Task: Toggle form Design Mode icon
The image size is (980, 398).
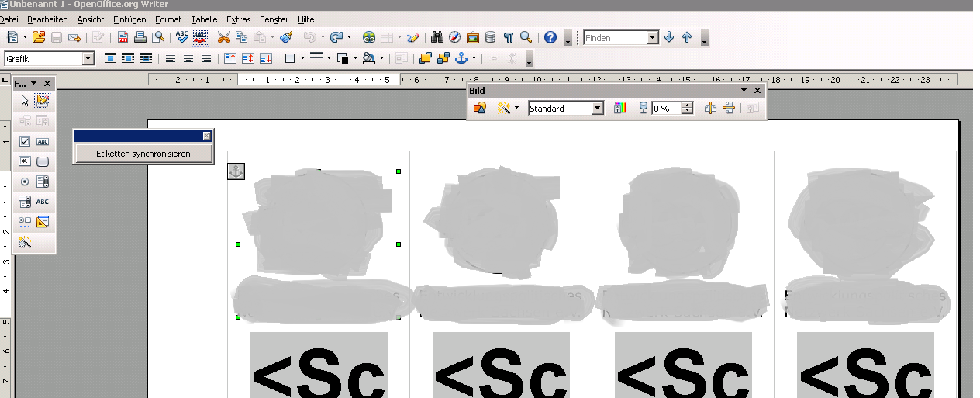Action: tap(43, 100)
